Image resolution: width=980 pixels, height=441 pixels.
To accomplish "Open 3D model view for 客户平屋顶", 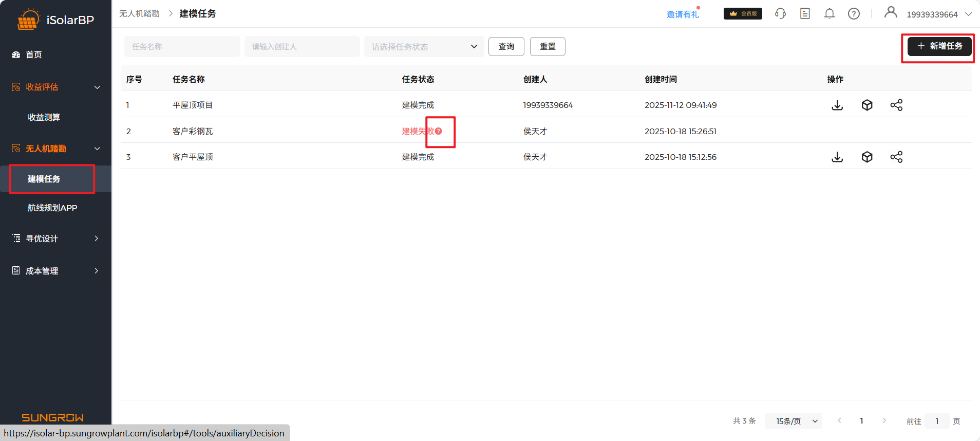I will coord(867,157).
